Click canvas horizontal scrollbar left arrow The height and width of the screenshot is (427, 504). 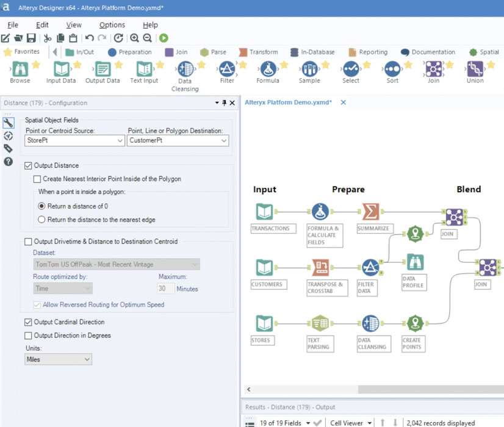coord(248,389)
